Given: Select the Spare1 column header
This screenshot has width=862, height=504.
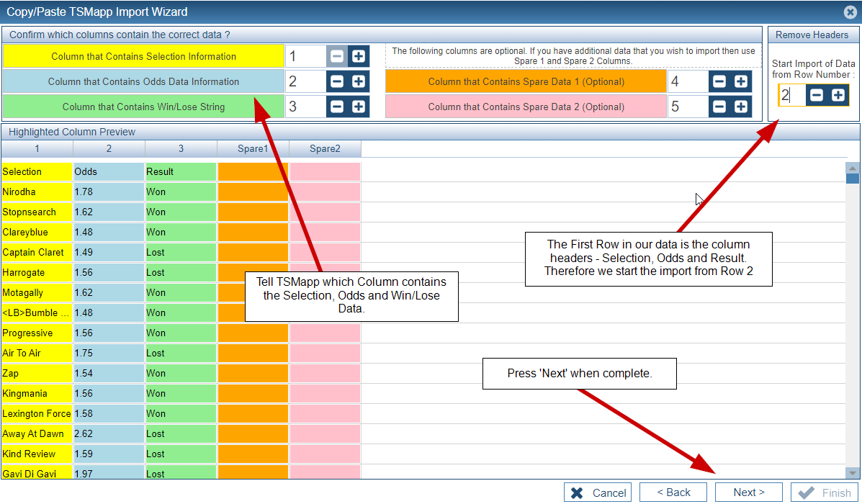Looking at the screenshot, I should point(253,148).
